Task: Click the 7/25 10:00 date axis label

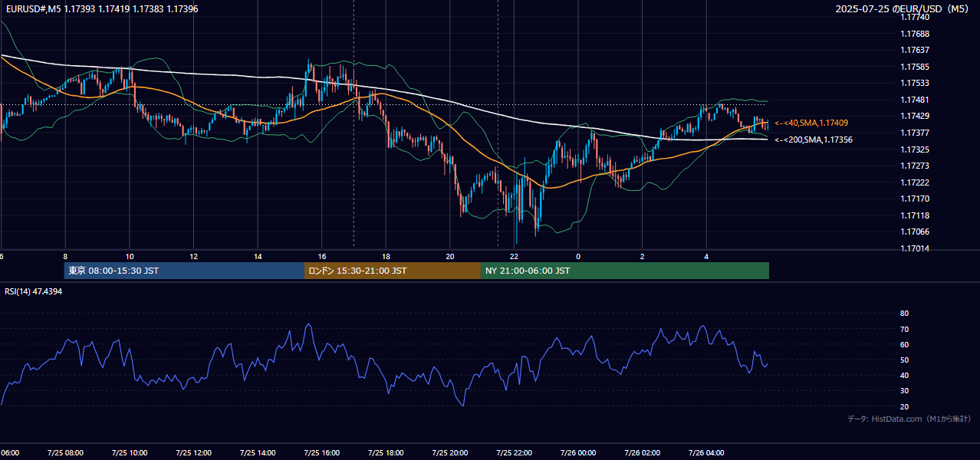Action: [x=129, y=452]
